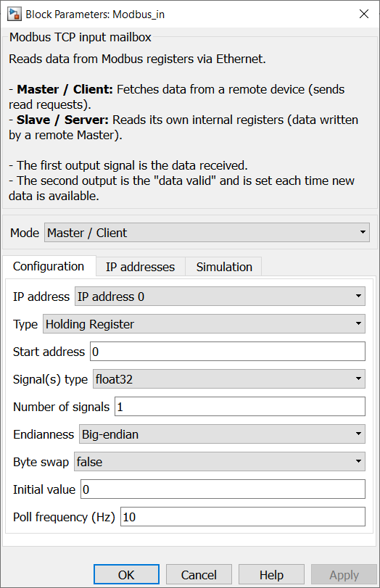Image resolution: width=380 pixels, height=588 pixels.
Task: Select the Configuration tab
Action: pos(49,266)
